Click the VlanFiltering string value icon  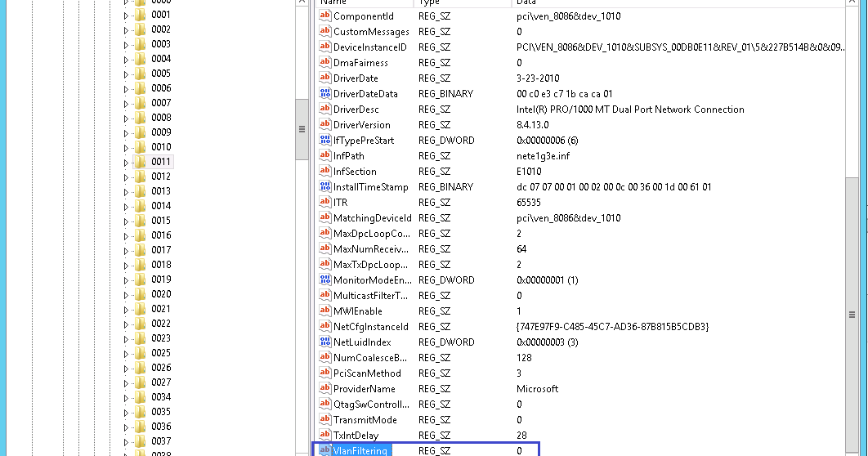tap(325, 450)
